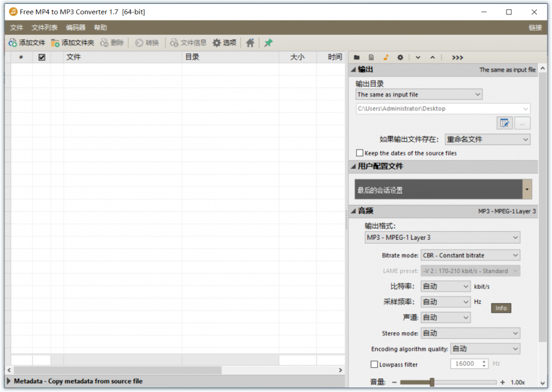Click the 时间 column header

coord(331,57)
